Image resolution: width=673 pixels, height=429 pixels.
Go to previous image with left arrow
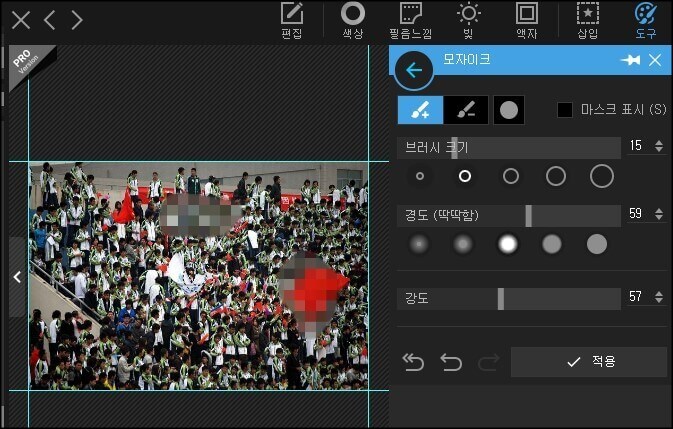click(49, 20)
